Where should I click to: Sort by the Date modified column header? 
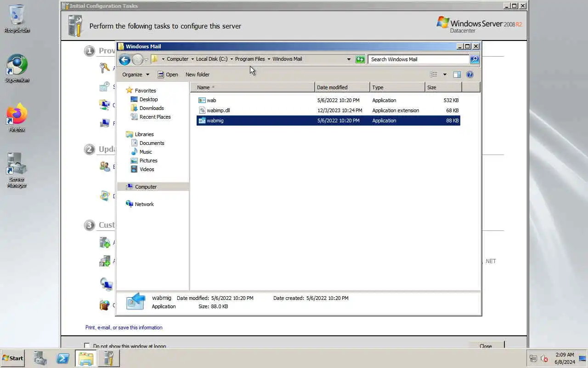tap(342, 87)
